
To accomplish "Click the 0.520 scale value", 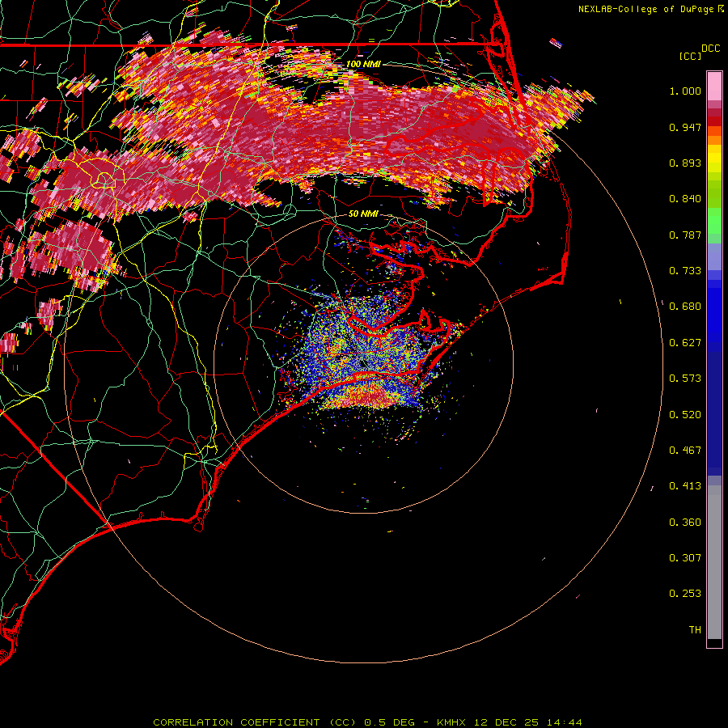I will click(685, 415).
